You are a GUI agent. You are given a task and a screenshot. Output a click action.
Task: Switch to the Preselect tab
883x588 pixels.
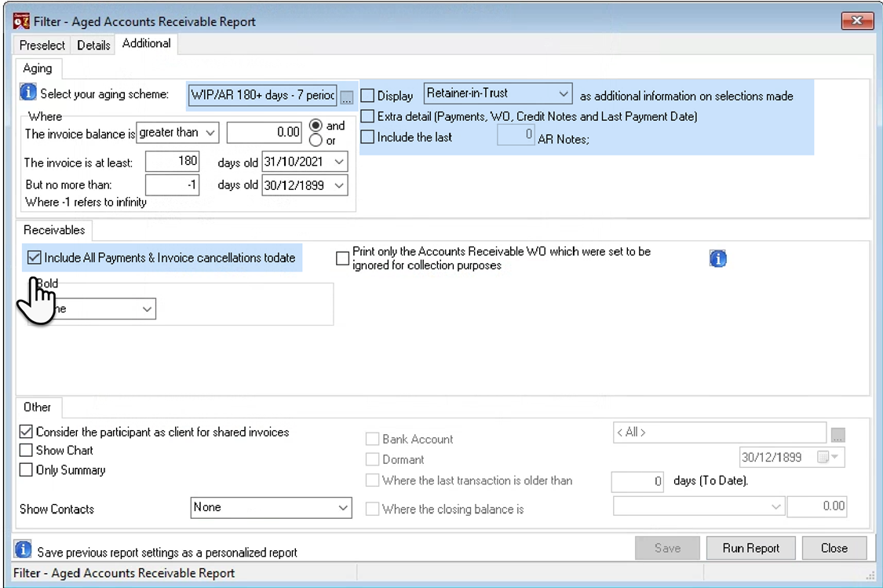coord(42,45)
